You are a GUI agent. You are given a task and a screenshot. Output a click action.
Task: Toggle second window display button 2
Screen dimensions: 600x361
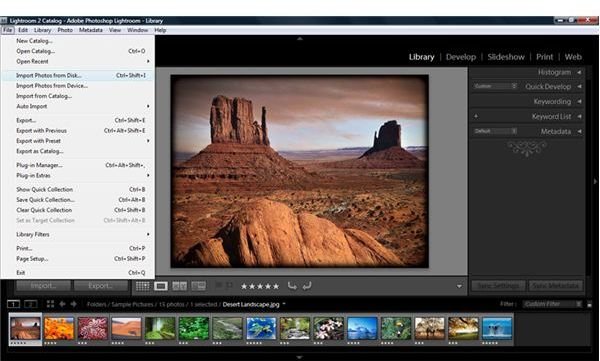pyautogui.click(x=31, y=304)
